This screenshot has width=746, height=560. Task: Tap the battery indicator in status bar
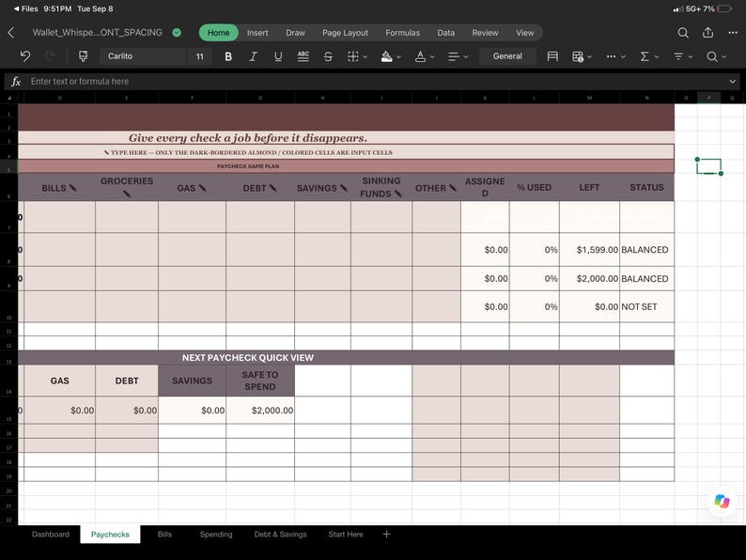tap(724, 8)
